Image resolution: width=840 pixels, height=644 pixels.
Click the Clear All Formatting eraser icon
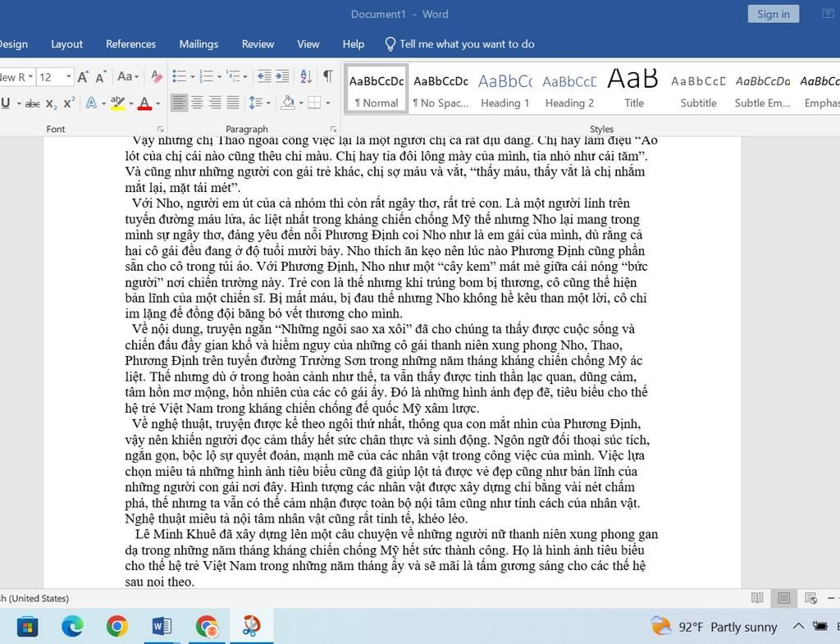[157, 77]
